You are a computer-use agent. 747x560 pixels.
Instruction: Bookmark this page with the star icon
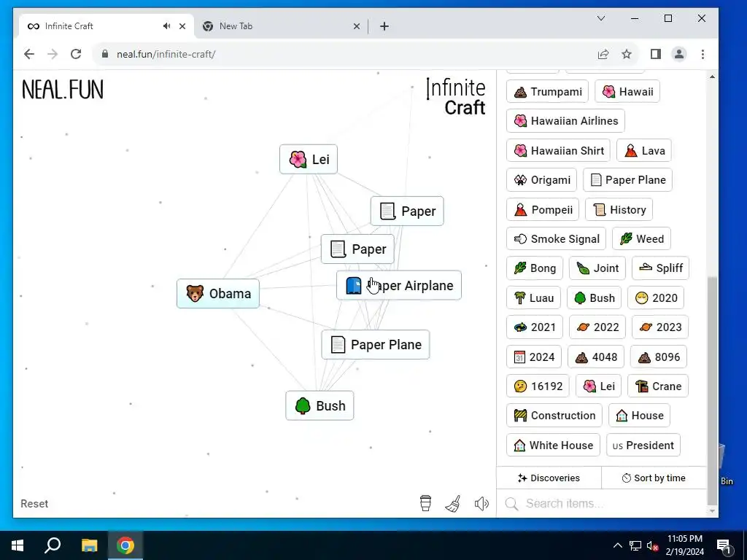pyautogui.click(x=627, y=54)
